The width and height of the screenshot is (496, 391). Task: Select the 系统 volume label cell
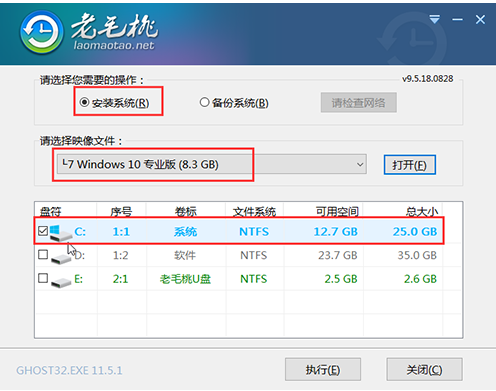[185, 232]
